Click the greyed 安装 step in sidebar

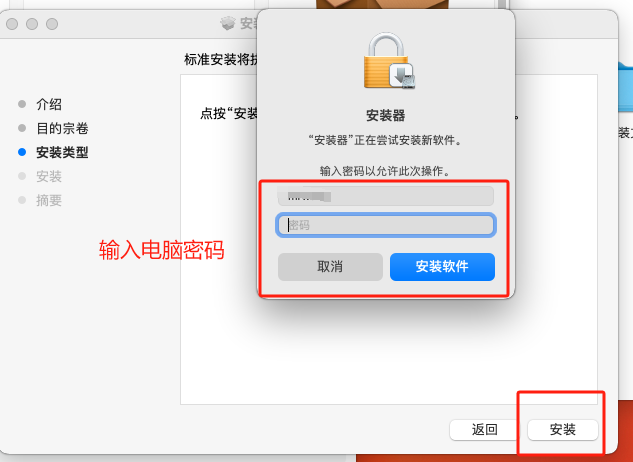tap(49, 176)
